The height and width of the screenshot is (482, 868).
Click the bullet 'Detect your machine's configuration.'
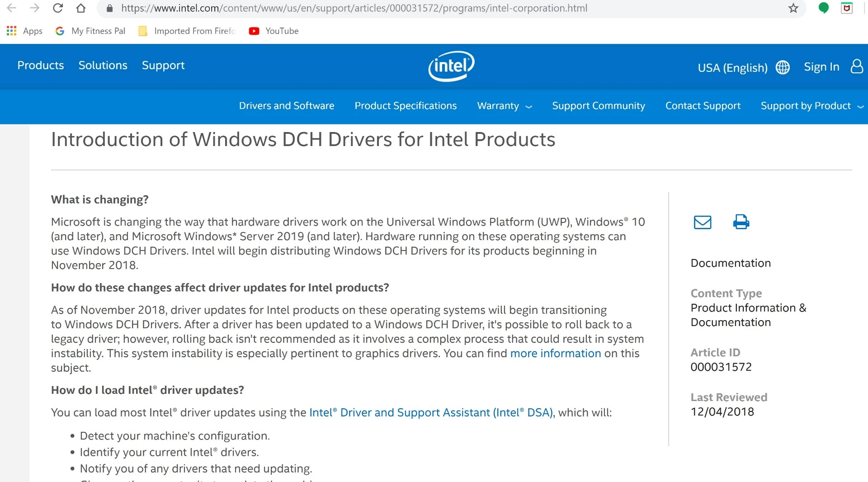tap(175, 436)
